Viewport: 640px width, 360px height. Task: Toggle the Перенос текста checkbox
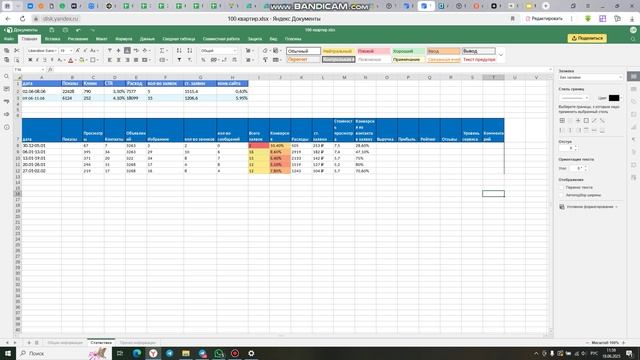coord(562,187)
